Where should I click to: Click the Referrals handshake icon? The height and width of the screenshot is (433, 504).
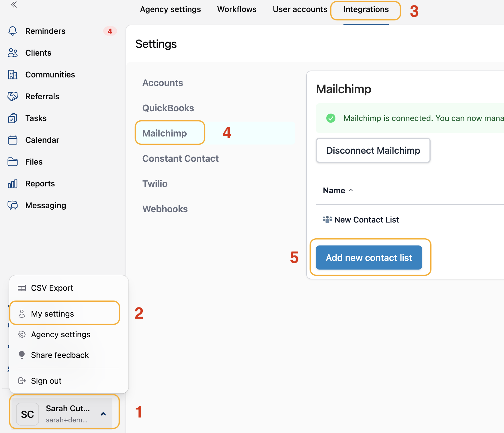coord(13,96)
